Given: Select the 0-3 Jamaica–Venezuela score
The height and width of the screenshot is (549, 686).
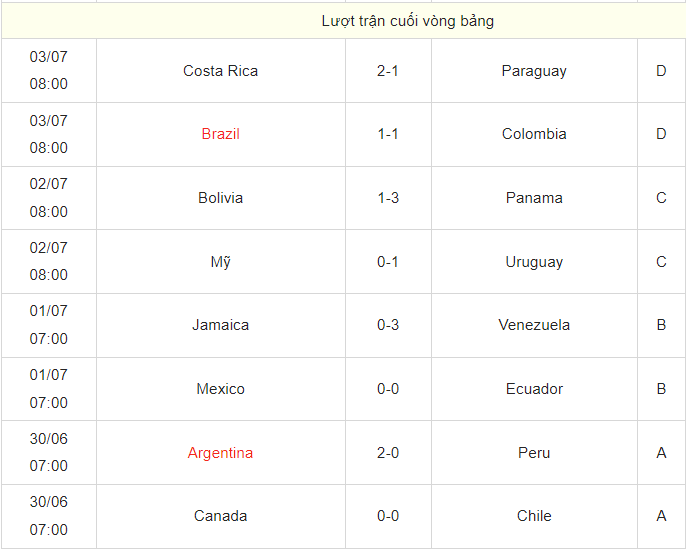Looking at the screenshot, I should pyautogui.click(x=388, y=325).
